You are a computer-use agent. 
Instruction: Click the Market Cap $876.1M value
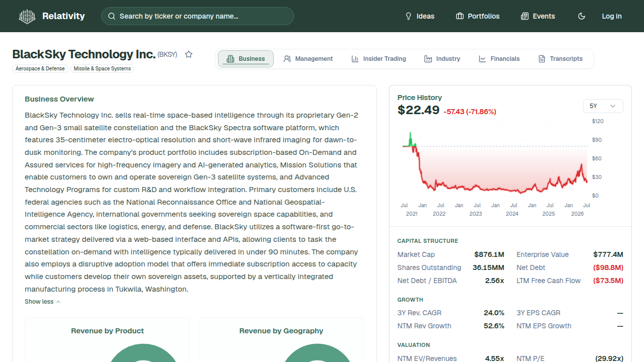pyautogui.click(x=489, y=254)
